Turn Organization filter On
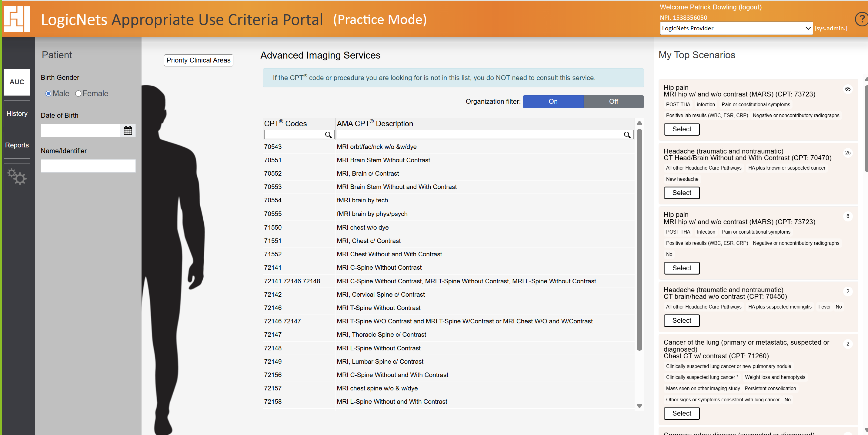The width and height of the screenshot is (868, 435). [x=553, y=102]
